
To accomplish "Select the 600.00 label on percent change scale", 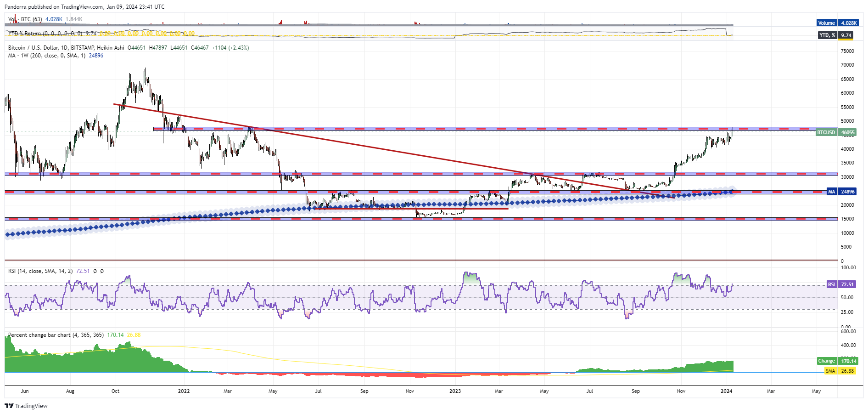I will pos(848,331).
